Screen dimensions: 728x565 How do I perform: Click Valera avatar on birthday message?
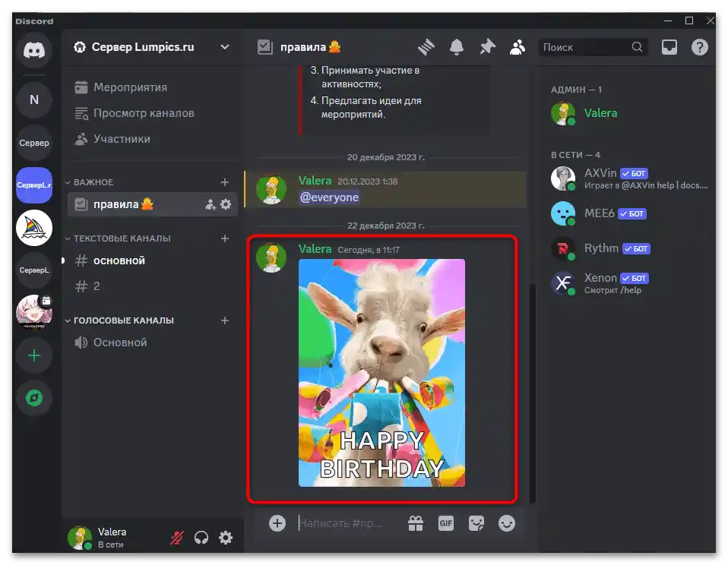pos(271,257)
